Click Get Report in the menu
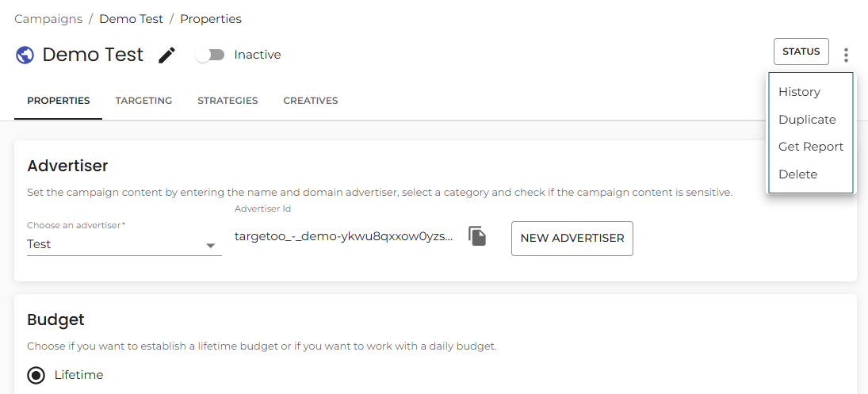 pos(811,147)
